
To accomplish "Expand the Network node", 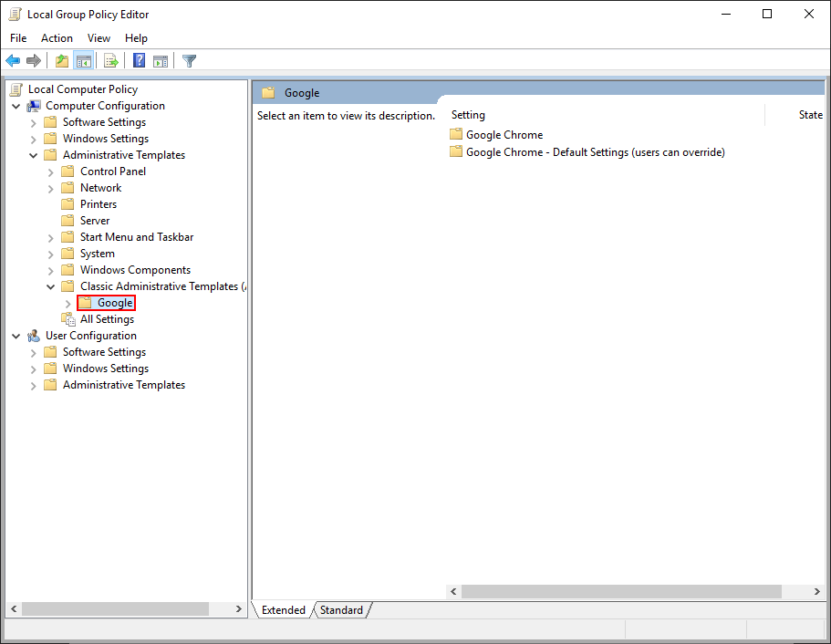I will click(x=51, y=189).
